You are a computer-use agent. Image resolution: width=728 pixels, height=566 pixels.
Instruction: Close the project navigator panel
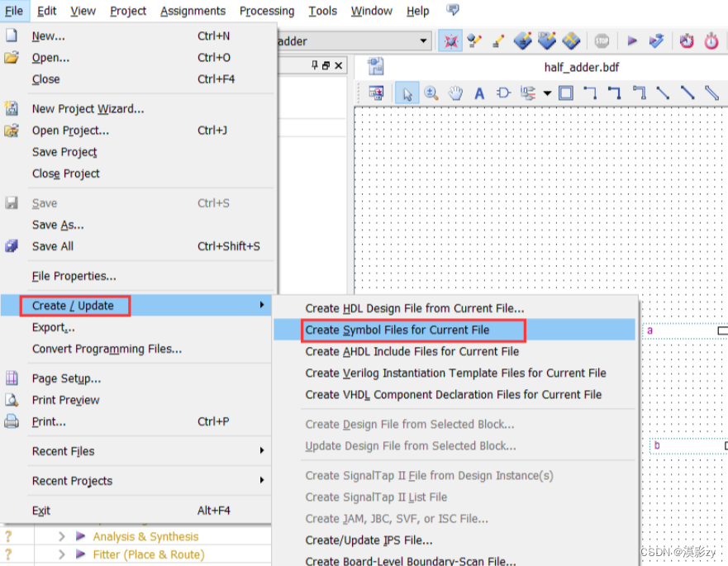(339, 65)
